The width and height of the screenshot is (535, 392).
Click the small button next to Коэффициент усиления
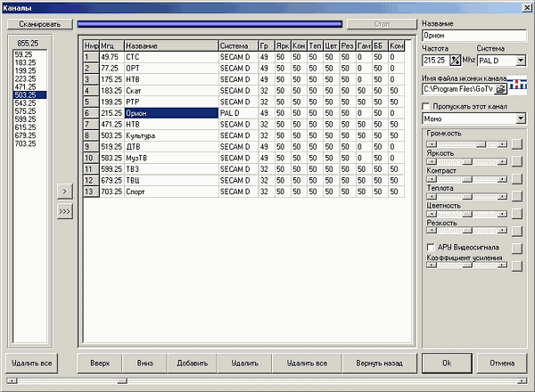point(517,265)
